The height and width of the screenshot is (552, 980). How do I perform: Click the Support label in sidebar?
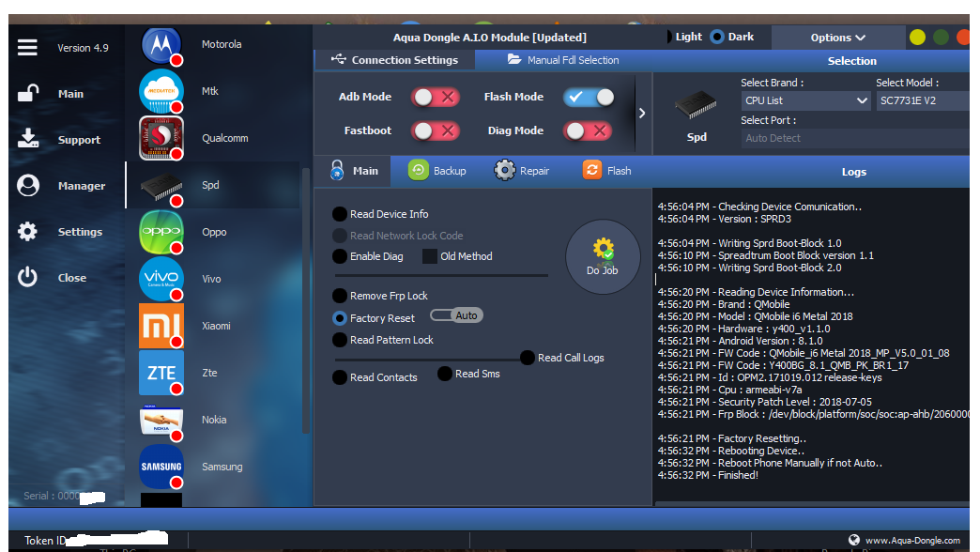(x=79, y=140)
